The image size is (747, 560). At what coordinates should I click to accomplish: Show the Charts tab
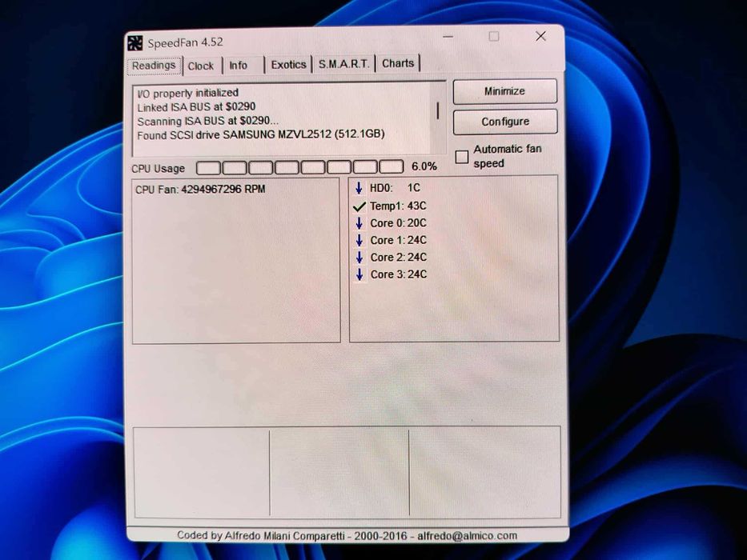click(398, 63)
